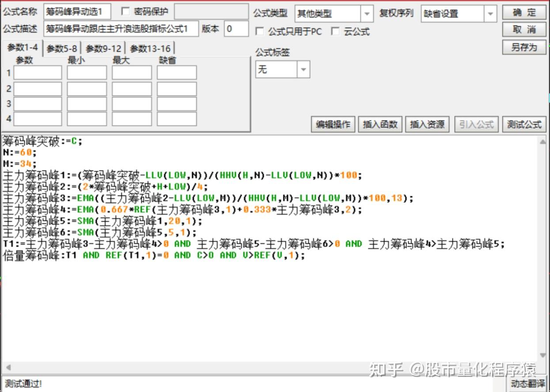Click row 1 最小 field
The width and height of the screenshot is (550, 392).
point(87,72)
